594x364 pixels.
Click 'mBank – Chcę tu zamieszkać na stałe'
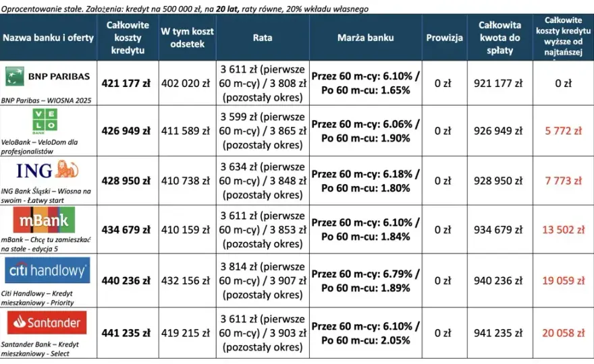point(46,244)
